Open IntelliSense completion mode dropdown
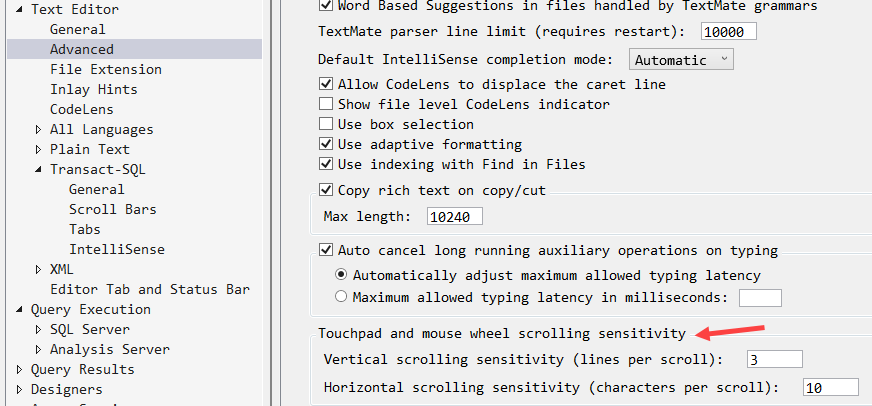 tap(681, 60)
